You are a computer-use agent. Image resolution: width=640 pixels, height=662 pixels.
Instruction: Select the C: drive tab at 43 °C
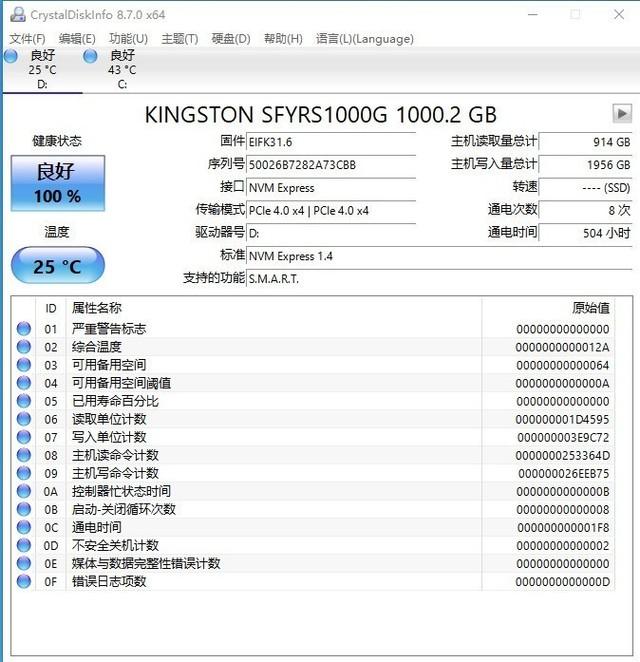(122, 70)
